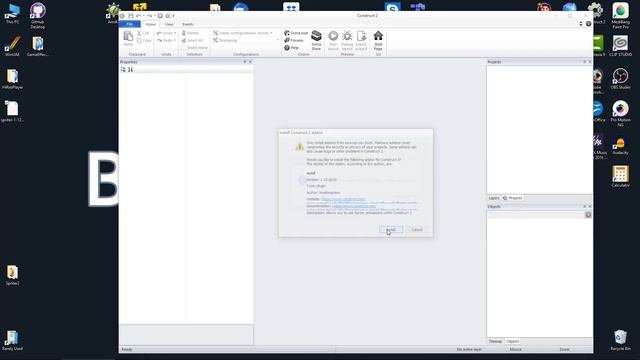The height and width of the screenshot is (360, 640).
Task: Switch to the View ribbon tab
Action: (169, 24)
